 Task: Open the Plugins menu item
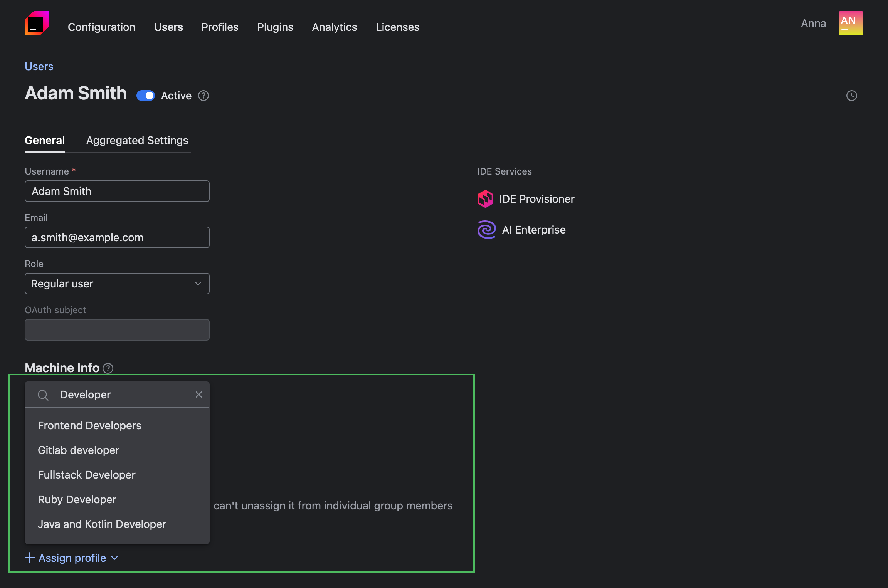(275, 27)
